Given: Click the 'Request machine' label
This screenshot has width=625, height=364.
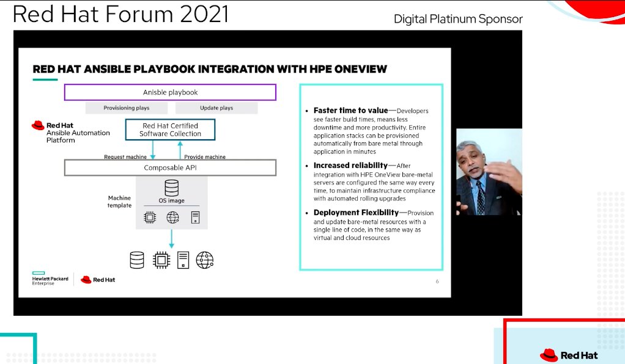Looking at the screenshot, I should coord(125,157).
